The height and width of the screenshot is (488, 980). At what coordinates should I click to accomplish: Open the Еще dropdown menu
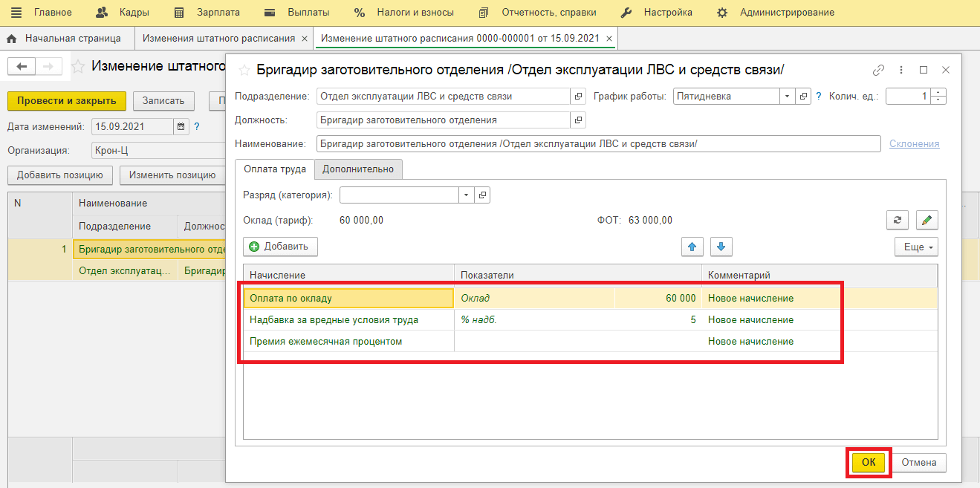[x=915, y=247]
